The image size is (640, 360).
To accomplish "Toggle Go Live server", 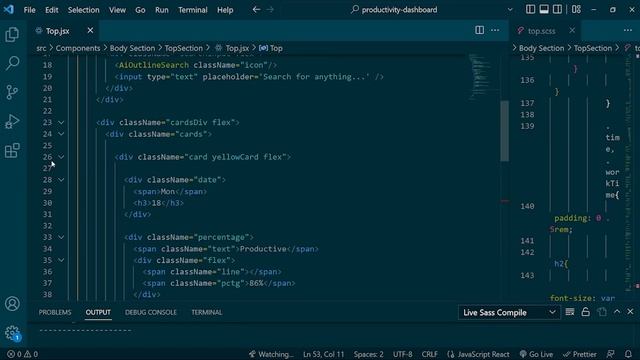I will click(536, 354).
